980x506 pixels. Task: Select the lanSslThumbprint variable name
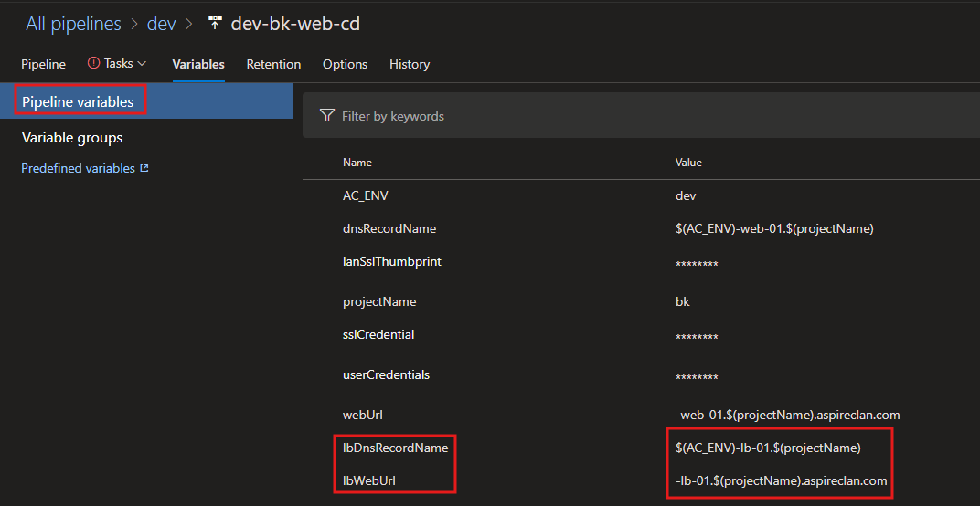pyautogui.click(x=392, y=261)
